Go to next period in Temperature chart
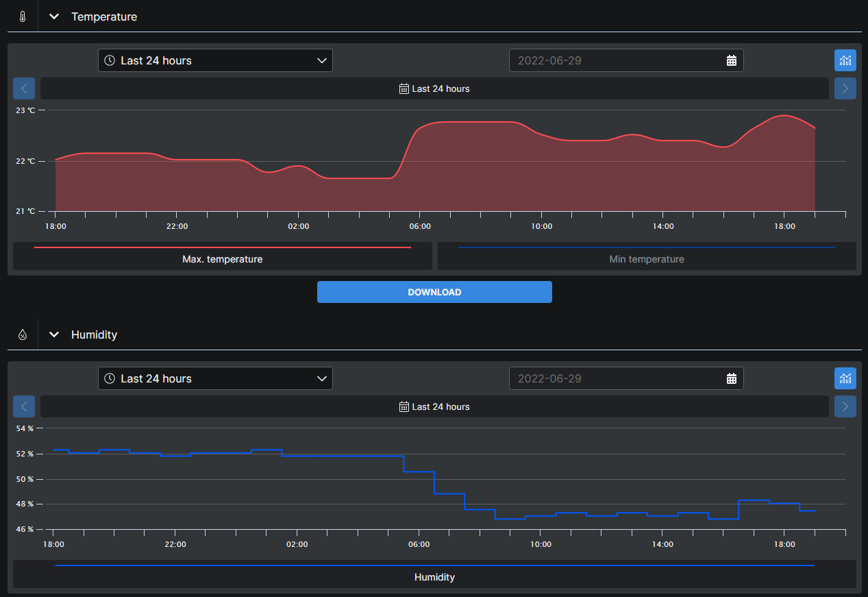868x597 pixels. click(x=845, y=88)
